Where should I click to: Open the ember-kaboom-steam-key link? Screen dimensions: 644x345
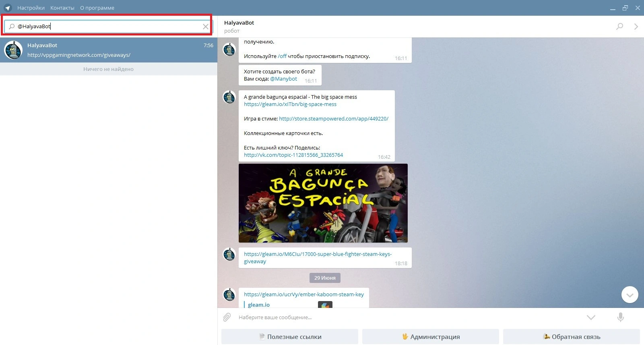click(x=304, y=294)
